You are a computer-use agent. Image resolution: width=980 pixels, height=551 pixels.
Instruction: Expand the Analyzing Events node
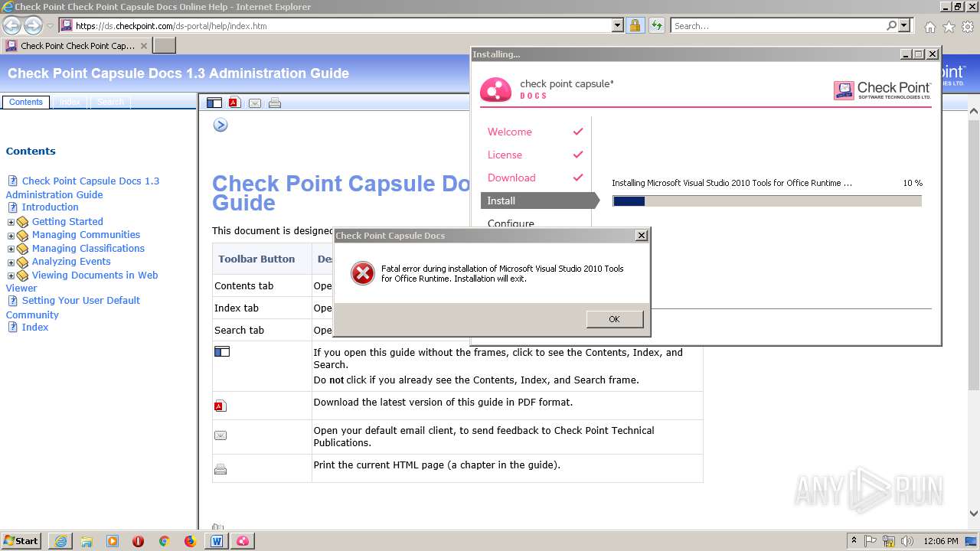click(x=11, y=262)
